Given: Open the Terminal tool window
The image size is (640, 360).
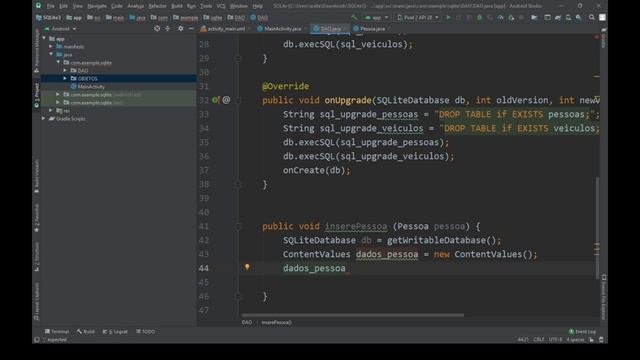Looking at the screenshot, I should [57, 331].
